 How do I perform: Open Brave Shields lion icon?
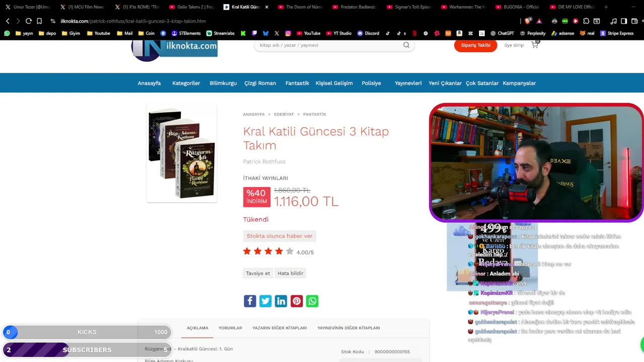528,21
